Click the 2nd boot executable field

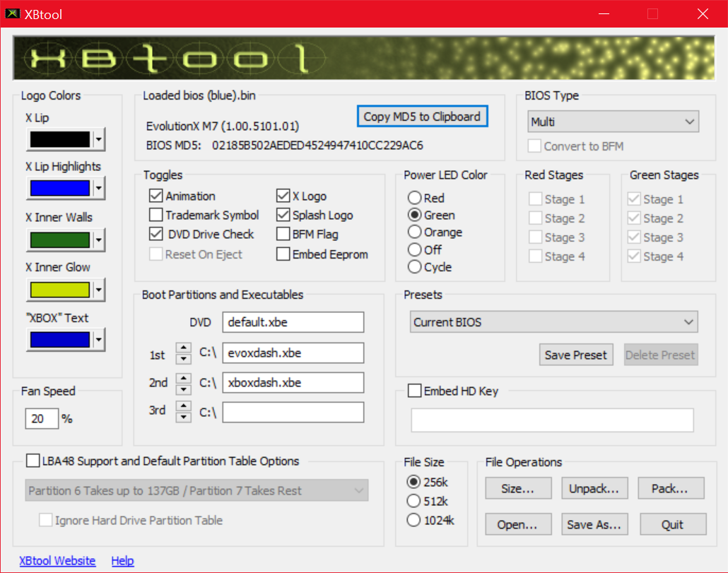point(293,383)
